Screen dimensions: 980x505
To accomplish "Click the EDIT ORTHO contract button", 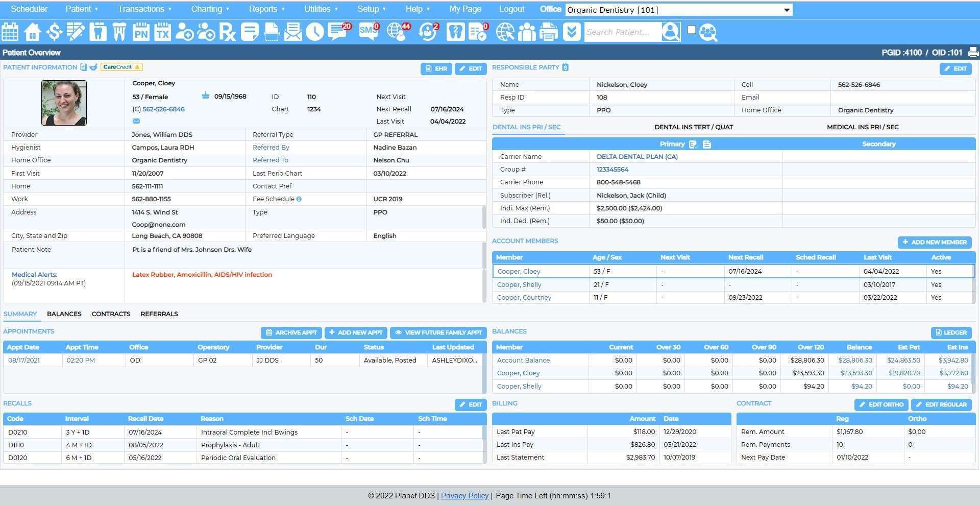I will point(881,404).
